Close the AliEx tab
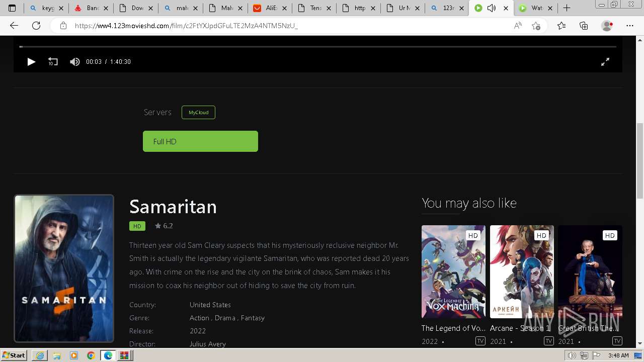The height and width of the screenshot is (362, 644). [284, 8]
